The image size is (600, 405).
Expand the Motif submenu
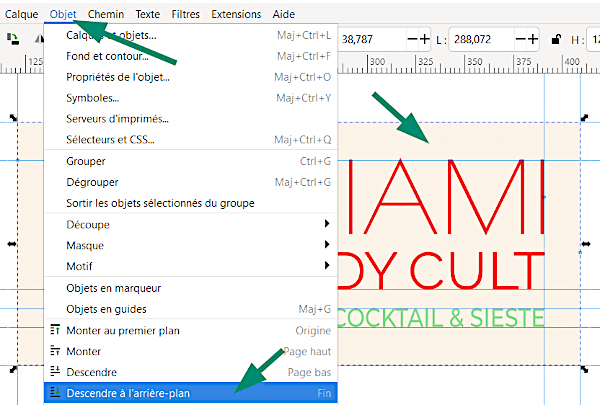point(191,266)
